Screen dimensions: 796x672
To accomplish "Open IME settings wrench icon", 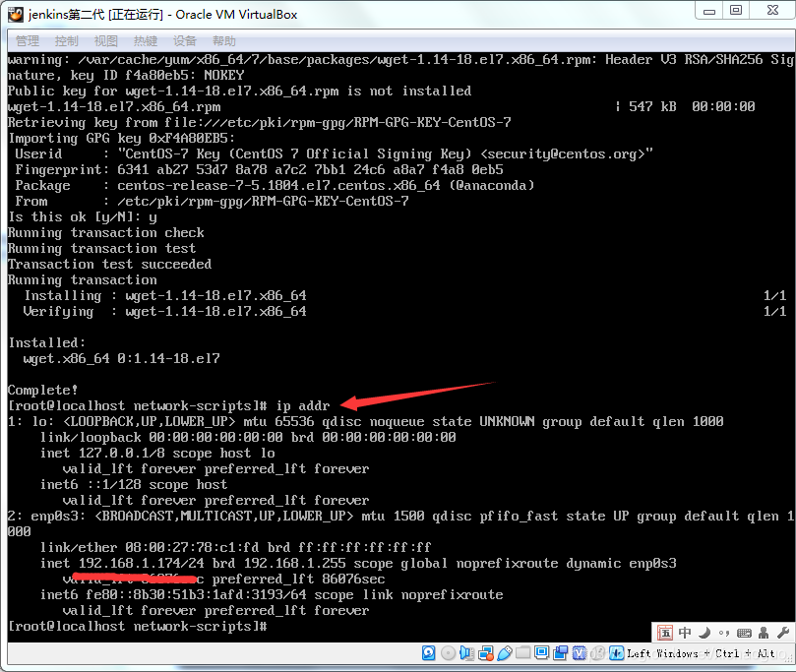I will point(783,633).
